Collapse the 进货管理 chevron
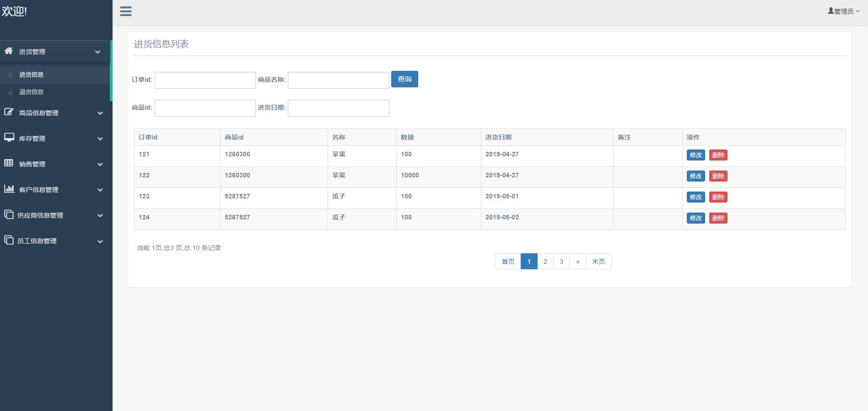868x411 pixels. pos(97,52)
